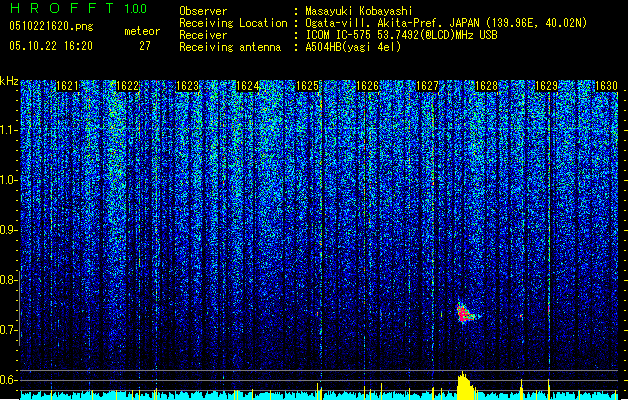Click the Receiving antenna label
629x400 pixels.
point(230,47)
